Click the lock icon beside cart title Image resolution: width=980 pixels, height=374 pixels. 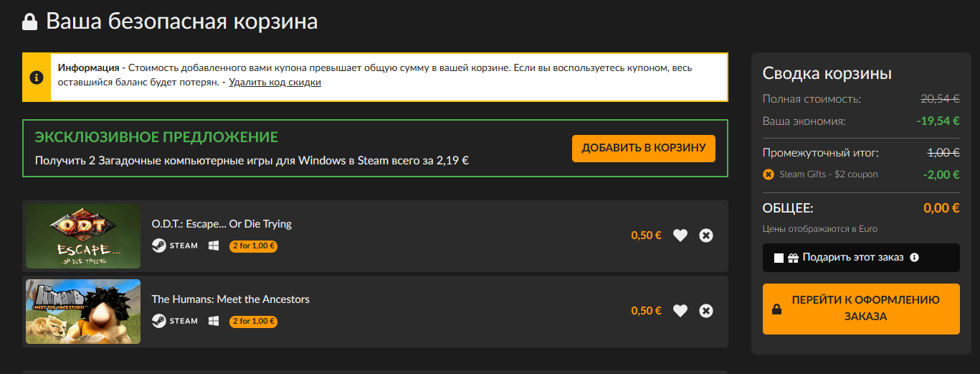pyautogui.click(x=30, y=22)
